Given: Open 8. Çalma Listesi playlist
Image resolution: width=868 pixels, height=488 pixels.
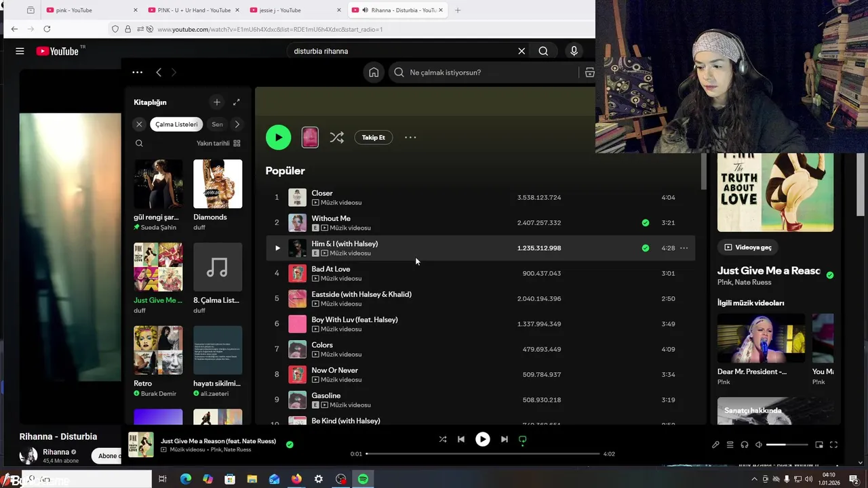Looking at the screenshot, I should 218,278.
